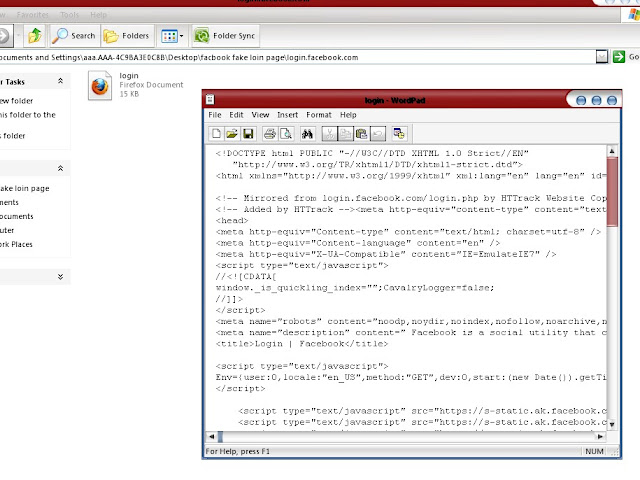Viewport: 640px width, 480px height.
Task: Click the 'login - WordPad' title bar
Action: coord(394,100)
